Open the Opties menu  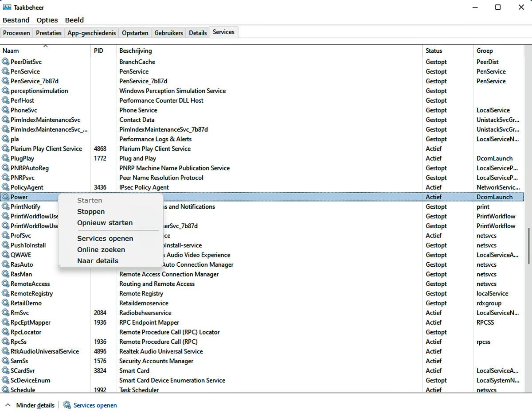click(x=47, y=20)
